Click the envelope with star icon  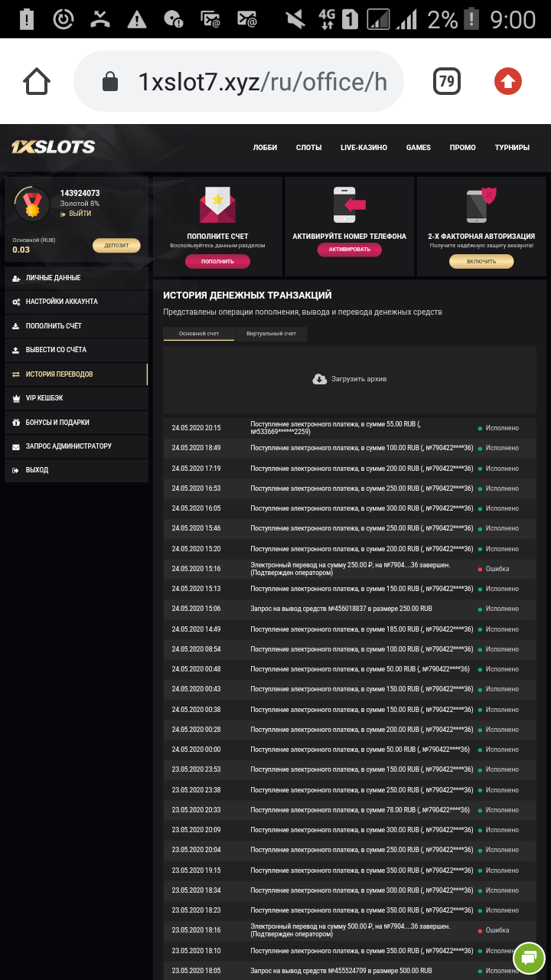[217, 205]
